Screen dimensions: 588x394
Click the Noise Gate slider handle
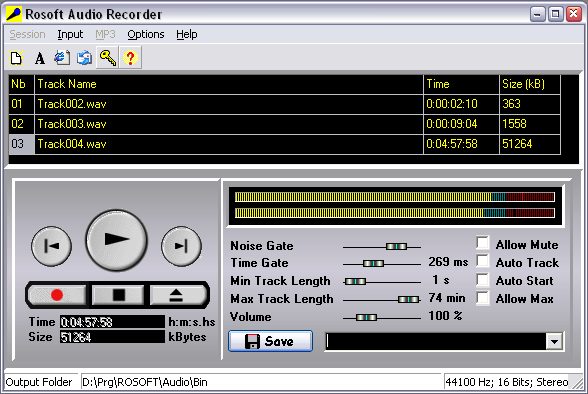pyautogui.click(x=396, y=246)
